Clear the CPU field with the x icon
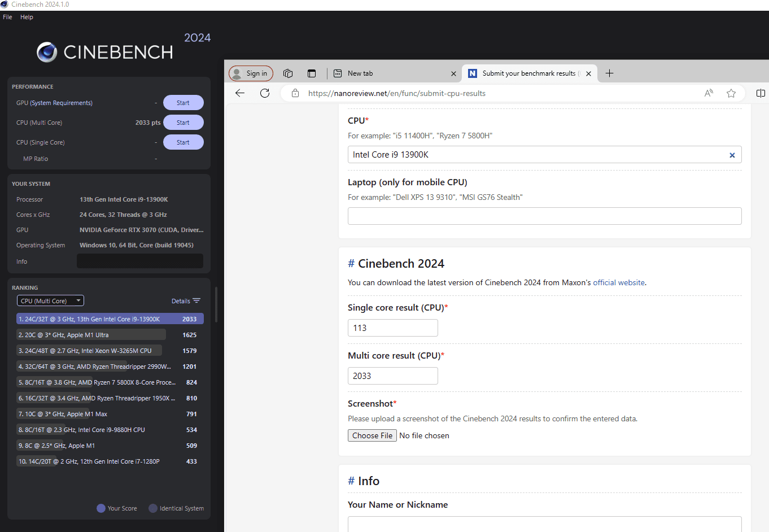Screen dimensions: 769x532 [732, 155]
